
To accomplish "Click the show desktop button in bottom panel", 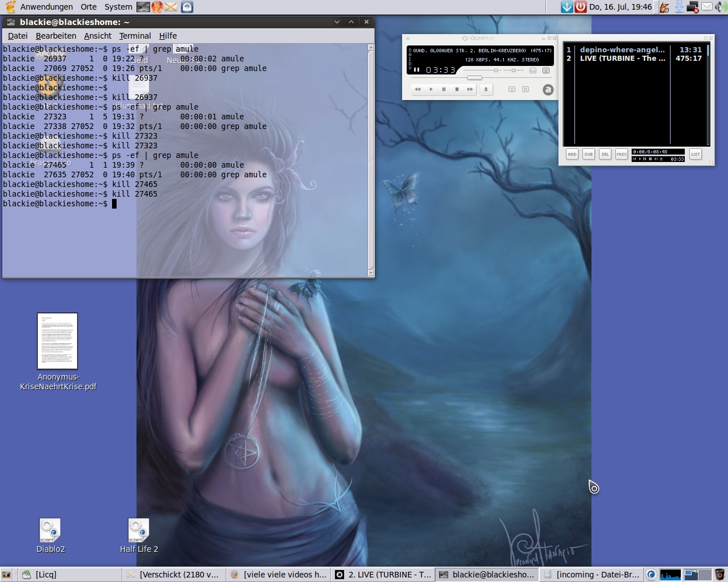I will [6, 575].
